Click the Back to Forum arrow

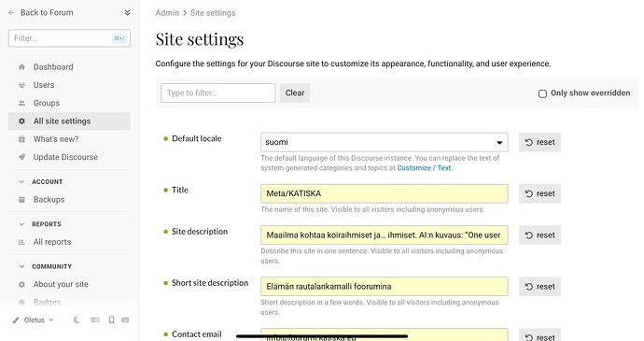tap(11, 13)
